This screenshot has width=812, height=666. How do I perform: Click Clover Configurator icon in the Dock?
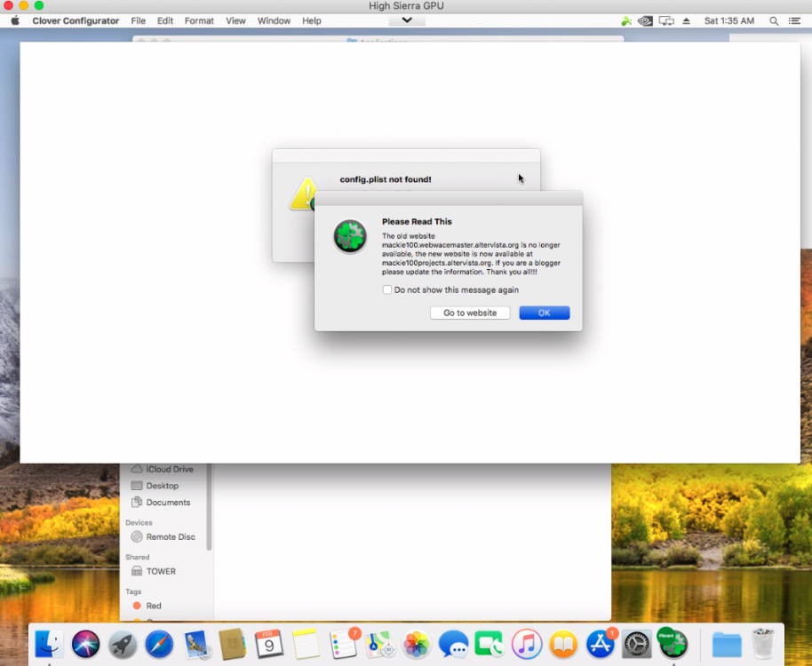pyautogui.click(x=673, y=643)
